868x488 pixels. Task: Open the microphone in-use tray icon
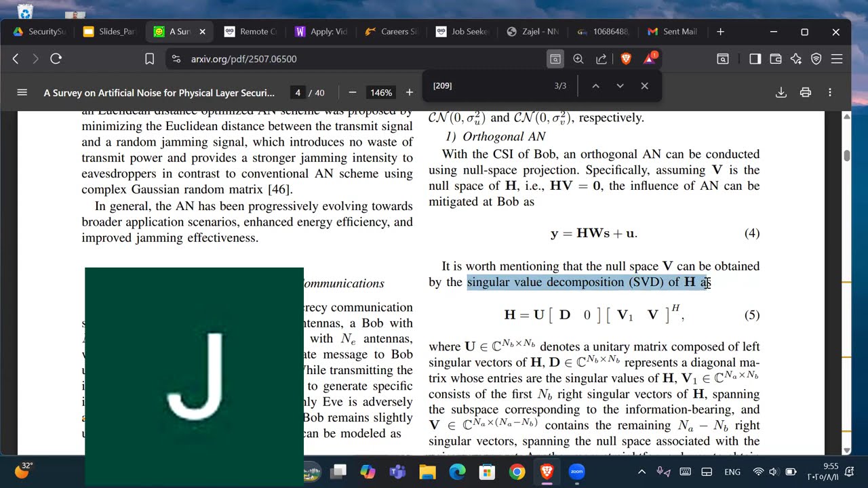662,472
